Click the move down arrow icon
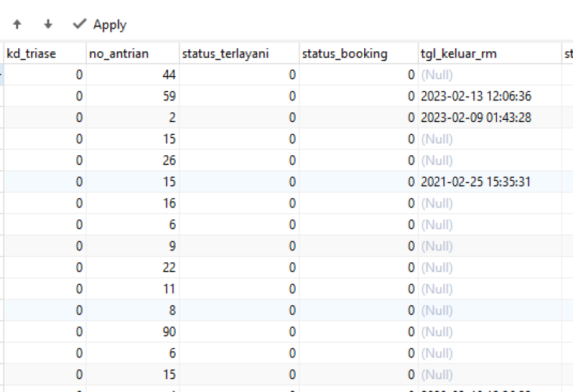The width and height of the screenshot is (573, 392). [47, 24]
